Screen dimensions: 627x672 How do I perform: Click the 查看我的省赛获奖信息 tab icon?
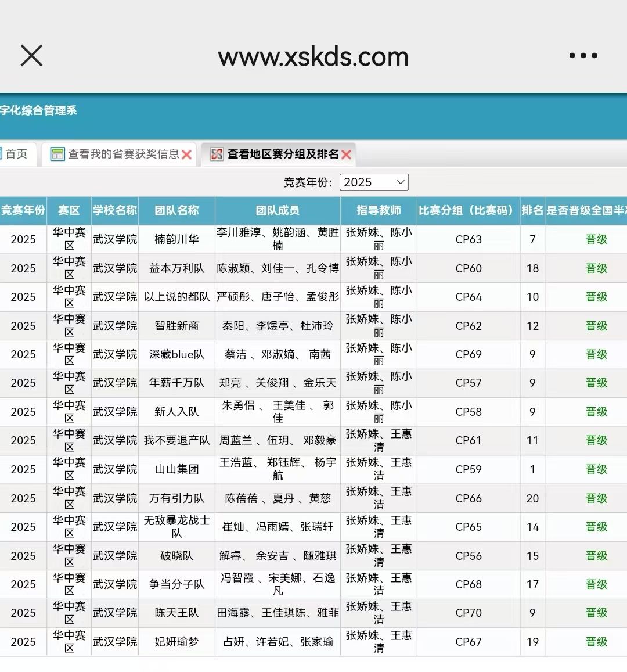tap(57, 154)
